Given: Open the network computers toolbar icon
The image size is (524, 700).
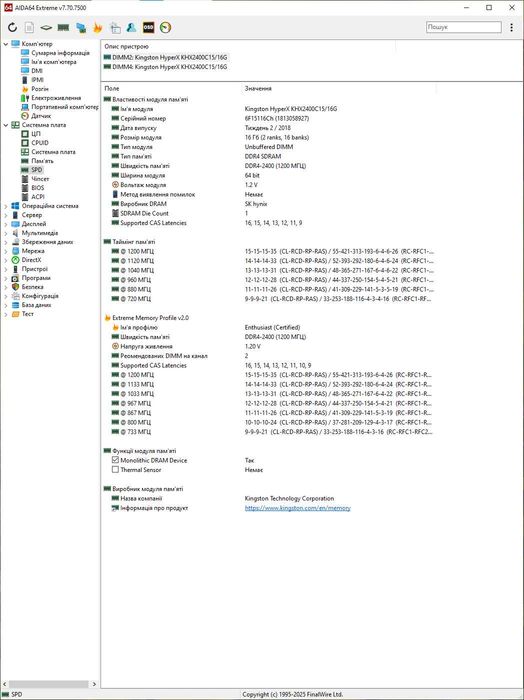Looking at the screenshot, I should pyautogui.click(x=81, y=27).
